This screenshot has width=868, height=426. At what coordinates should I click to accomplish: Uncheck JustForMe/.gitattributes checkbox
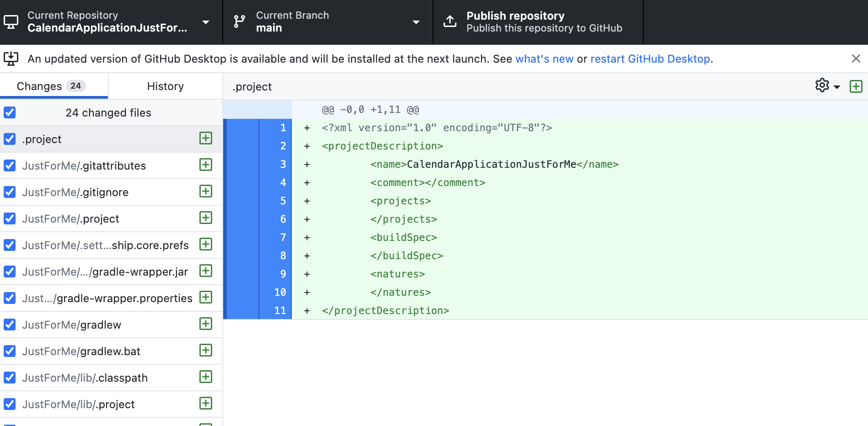pyautogui.click(x=10, y=165)
